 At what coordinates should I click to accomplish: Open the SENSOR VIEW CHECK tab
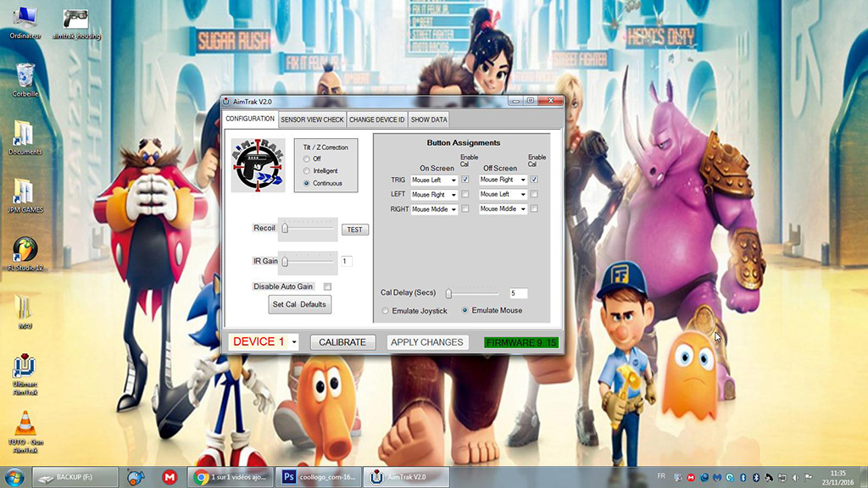312,119
